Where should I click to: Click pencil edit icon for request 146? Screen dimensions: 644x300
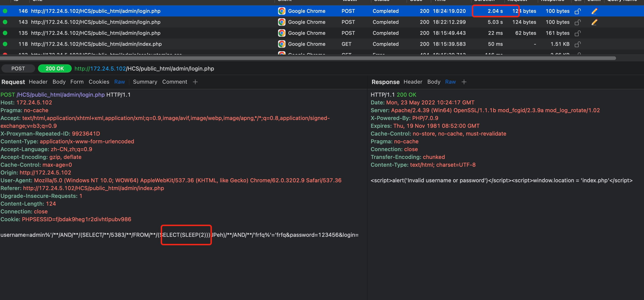point(594,11)
